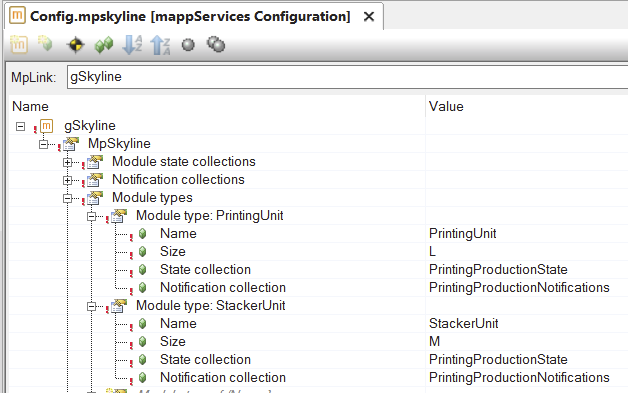Select Size parameter under PrintingUnit

(173, 252)
